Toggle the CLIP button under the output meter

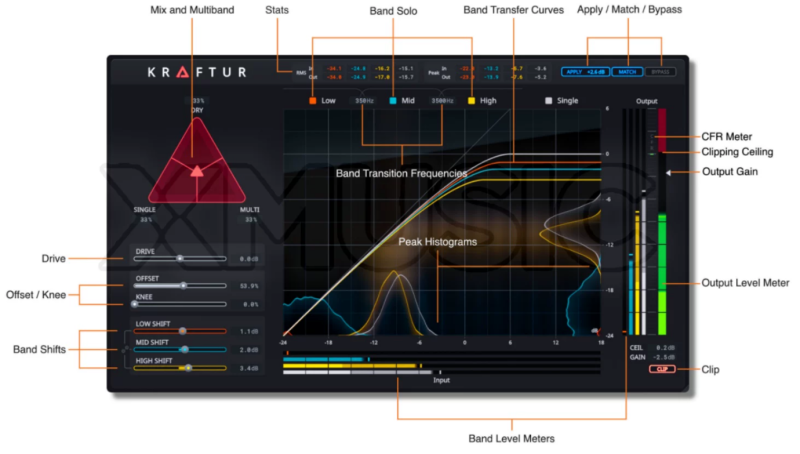coord(662,369)
